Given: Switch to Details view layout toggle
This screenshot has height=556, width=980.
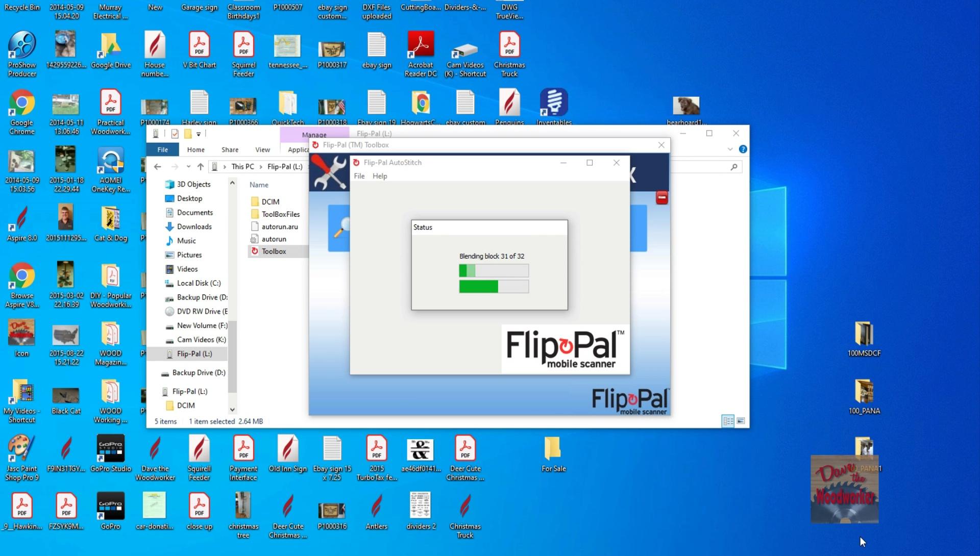Looking at the screenshot, I should pyautogui.click(x=728, y=421).
